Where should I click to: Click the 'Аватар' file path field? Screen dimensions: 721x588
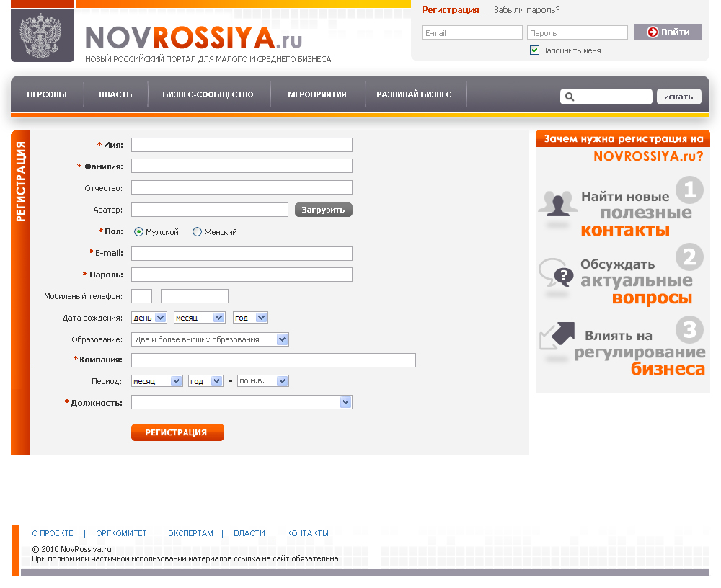coord(210,210)
